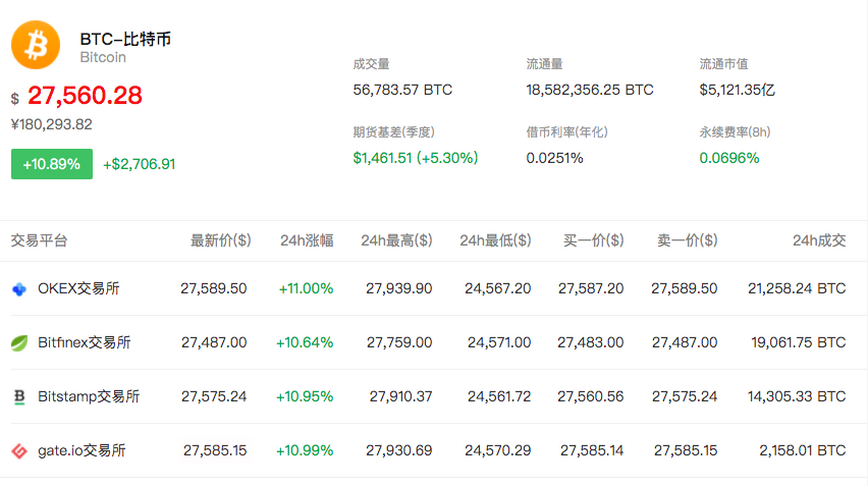Open the OKEX交易所 exchange link

click(79, 289)
